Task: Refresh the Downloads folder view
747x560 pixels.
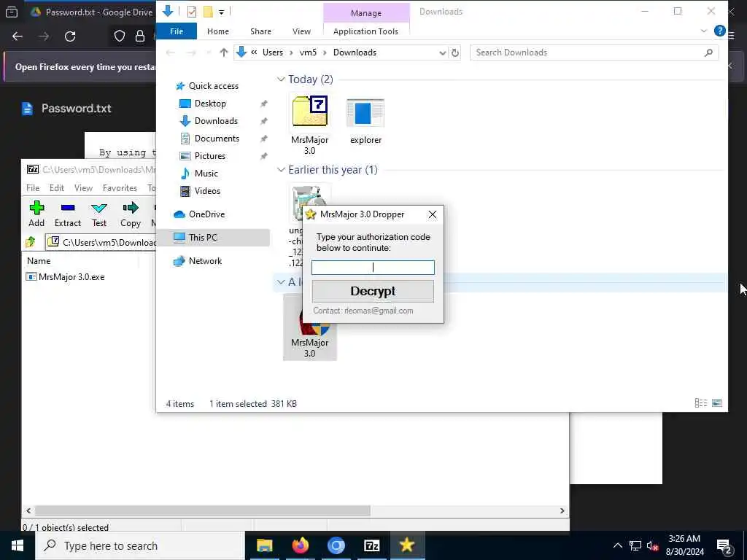Action: click(455, 52)
